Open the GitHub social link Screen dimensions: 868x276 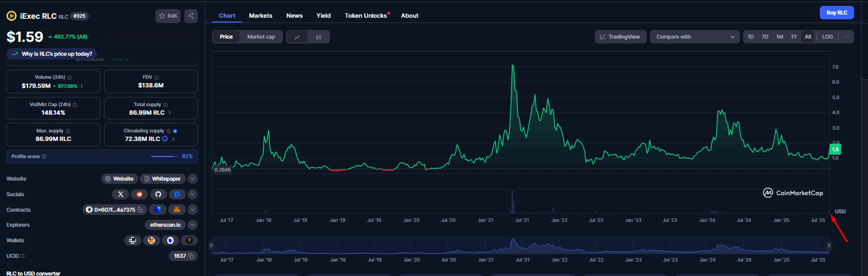coord(158,194)
